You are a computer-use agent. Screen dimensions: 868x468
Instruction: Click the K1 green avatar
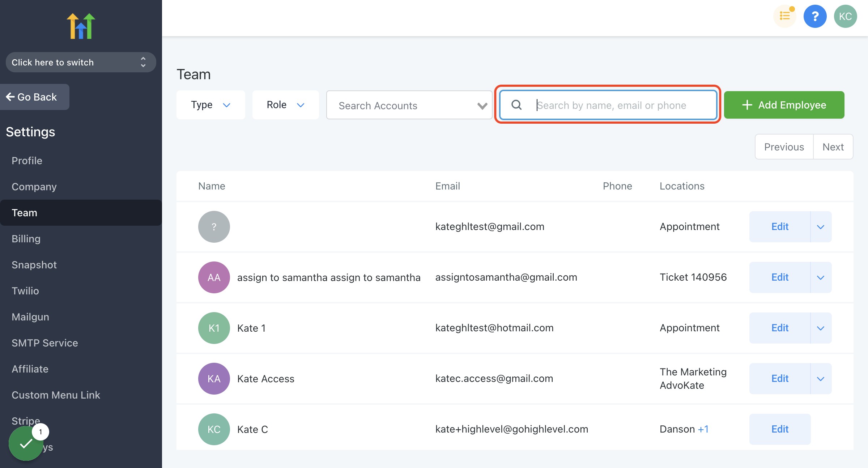click(x=214, y=328)
